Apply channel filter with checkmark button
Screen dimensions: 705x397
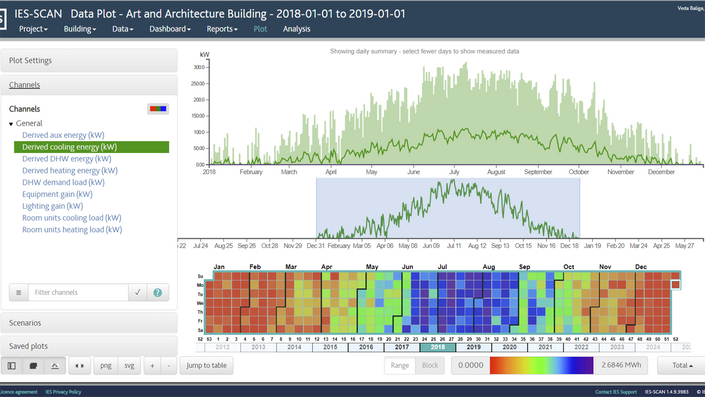click(138, 292)
